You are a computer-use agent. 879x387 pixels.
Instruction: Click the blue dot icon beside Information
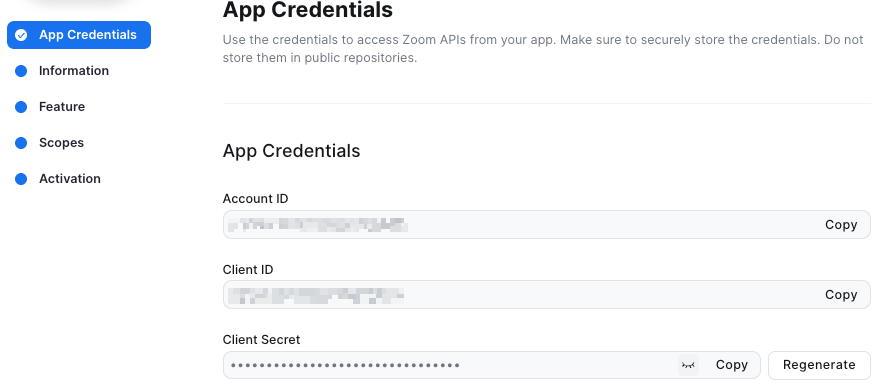(x=21, y=71)
